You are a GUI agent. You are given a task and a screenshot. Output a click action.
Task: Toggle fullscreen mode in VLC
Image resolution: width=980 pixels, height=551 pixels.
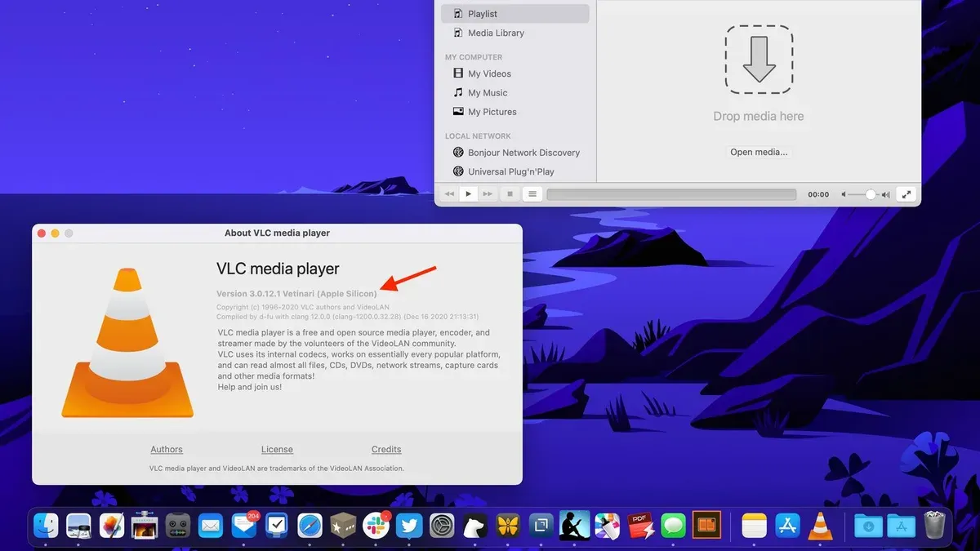point(906,194)
